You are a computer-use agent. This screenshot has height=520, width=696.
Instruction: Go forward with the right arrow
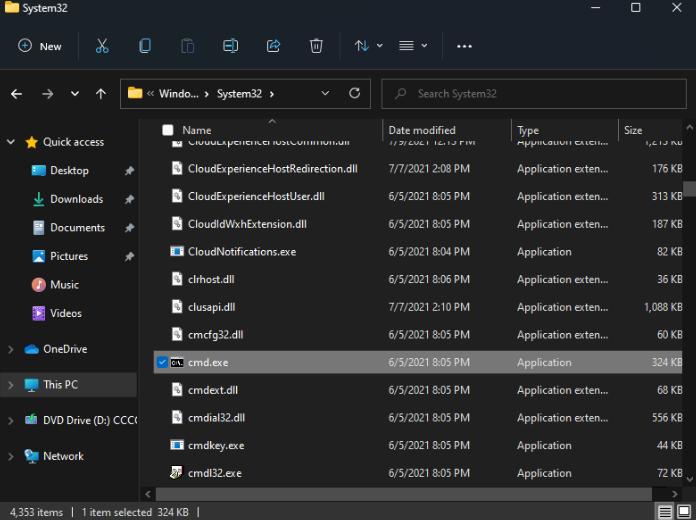tap(47, 94)
